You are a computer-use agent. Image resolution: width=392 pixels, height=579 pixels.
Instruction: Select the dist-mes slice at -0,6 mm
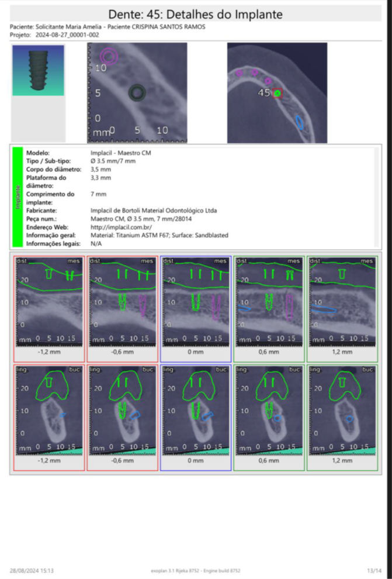(123, 301)
